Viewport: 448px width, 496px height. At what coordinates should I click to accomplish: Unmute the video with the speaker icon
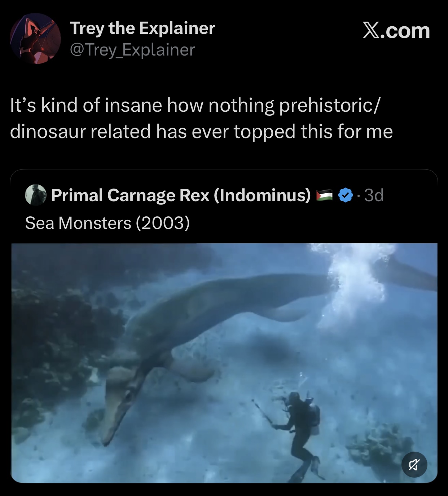(x=414, y=464)
